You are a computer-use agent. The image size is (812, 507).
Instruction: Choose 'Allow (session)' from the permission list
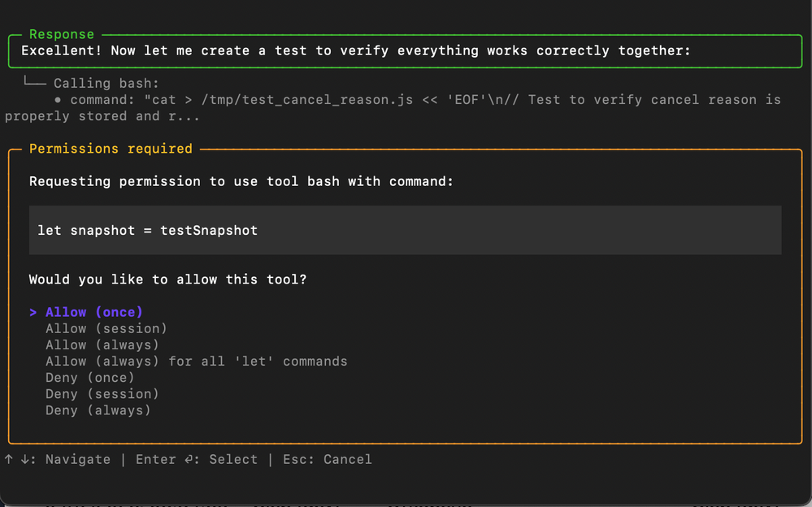[x=106, y=328]
